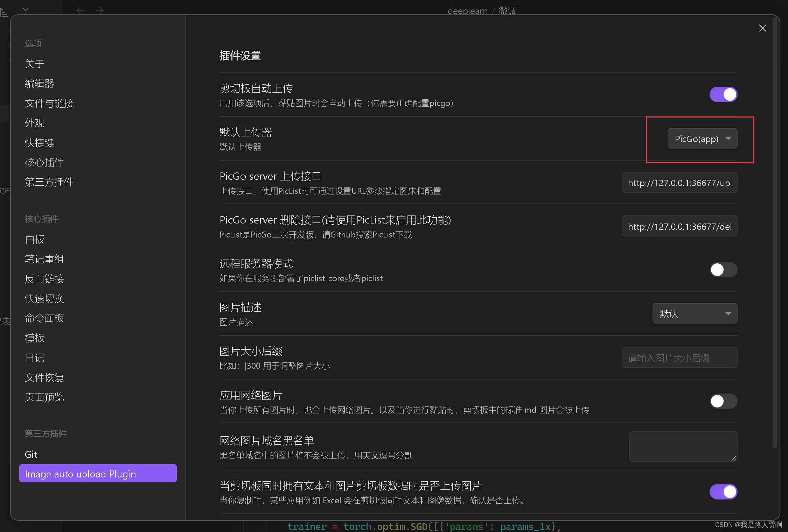This screenshot has height=532, width=788.
Task: Open the 文件与链接 settings section
Action: click(49, 103)
